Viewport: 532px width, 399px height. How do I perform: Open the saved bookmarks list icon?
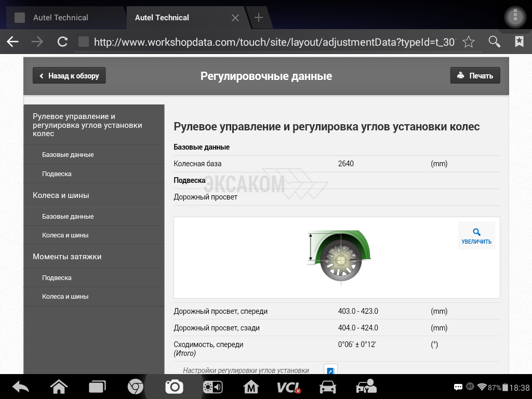tap(519, 42)
